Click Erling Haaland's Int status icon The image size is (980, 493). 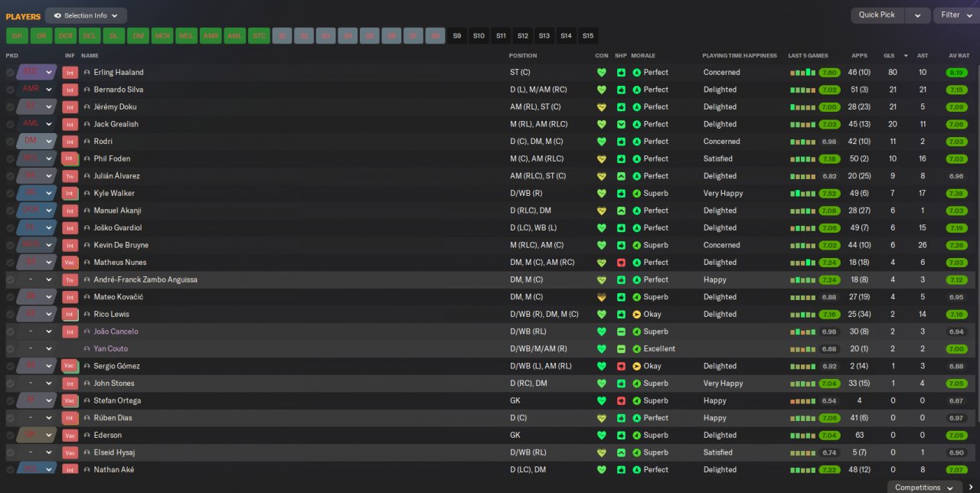coord(70,73)
